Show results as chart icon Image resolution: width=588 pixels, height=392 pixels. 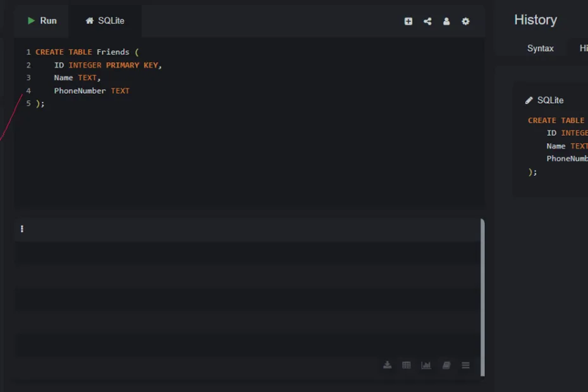426,365
